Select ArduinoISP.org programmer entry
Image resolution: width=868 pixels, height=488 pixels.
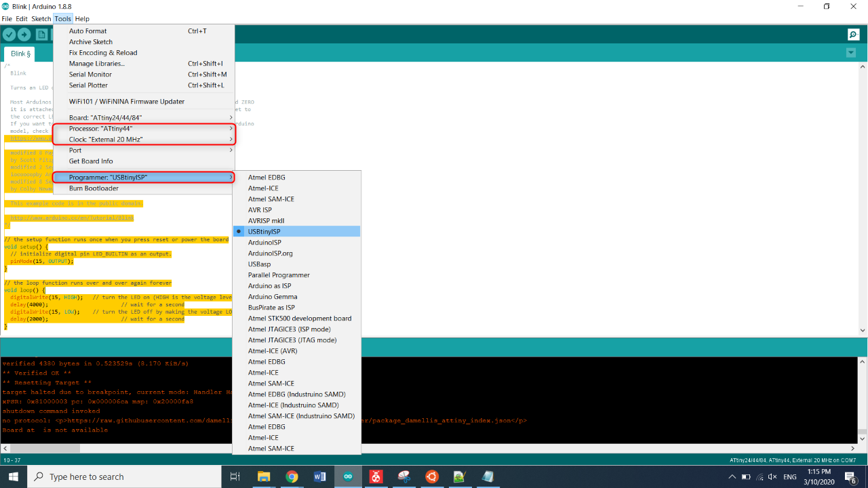296,253
